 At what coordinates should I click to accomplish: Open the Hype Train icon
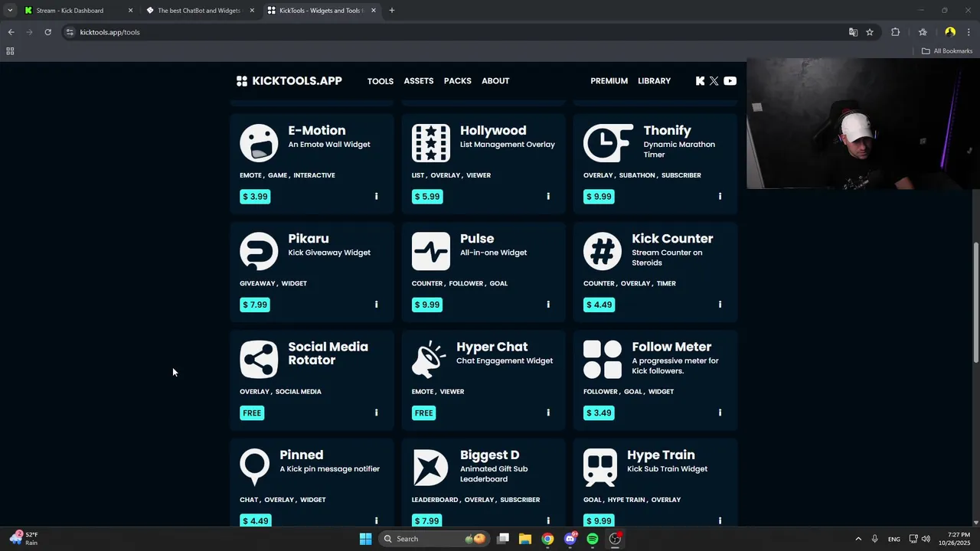pyautogui.click(x=600, y=468)
